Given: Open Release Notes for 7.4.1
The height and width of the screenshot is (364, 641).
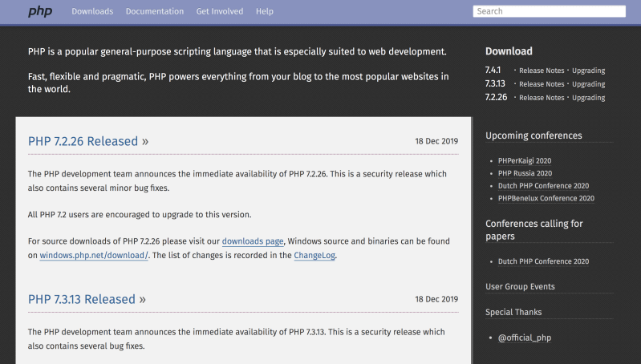Looking at the screenshot, I should [542, 71].
